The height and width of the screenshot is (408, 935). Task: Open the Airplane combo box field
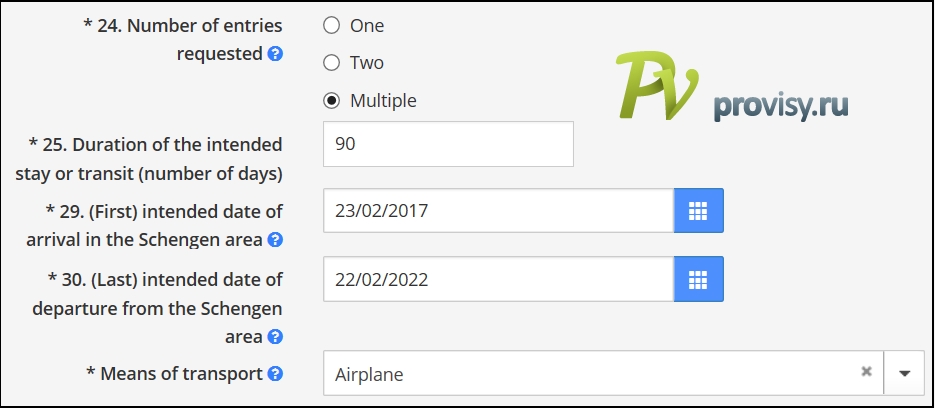click(x=603, y=373)
